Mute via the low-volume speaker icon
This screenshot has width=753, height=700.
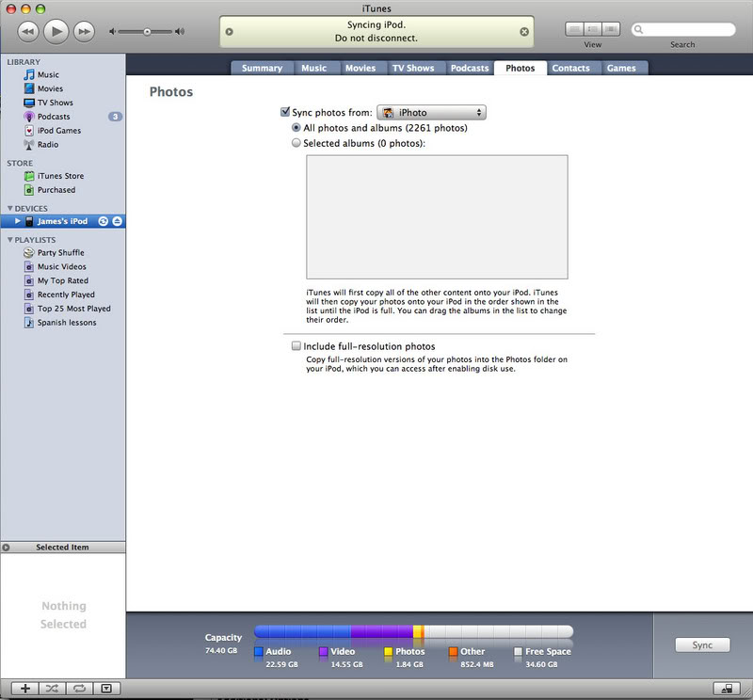click(112, 32)
